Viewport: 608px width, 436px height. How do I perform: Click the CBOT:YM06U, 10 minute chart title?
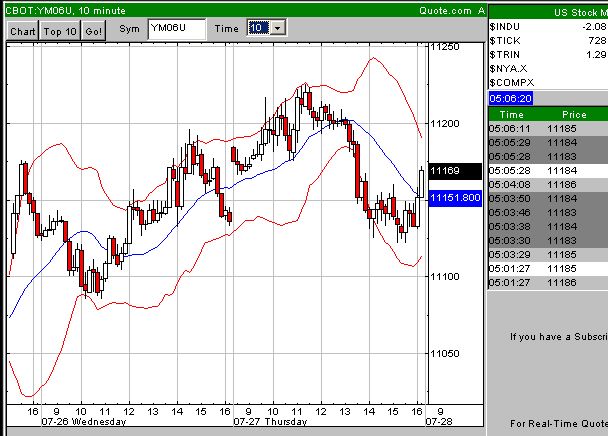pos(66,10)
